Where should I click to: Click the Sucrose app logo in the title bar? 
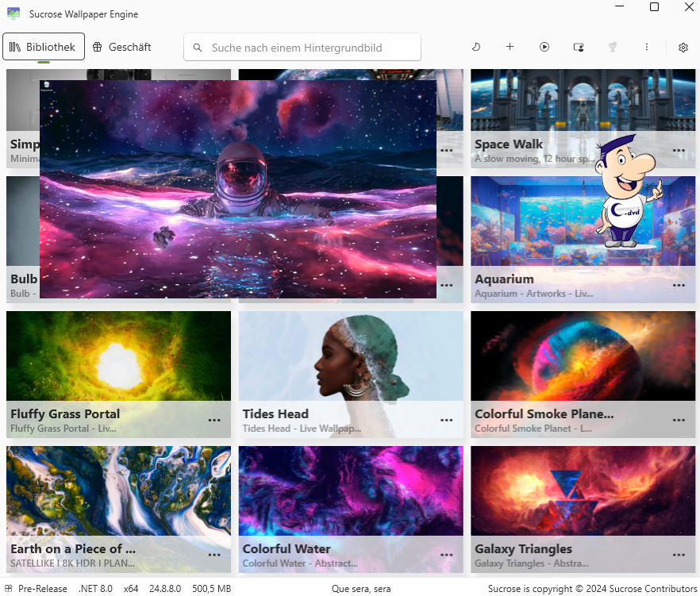click(13, 13)
